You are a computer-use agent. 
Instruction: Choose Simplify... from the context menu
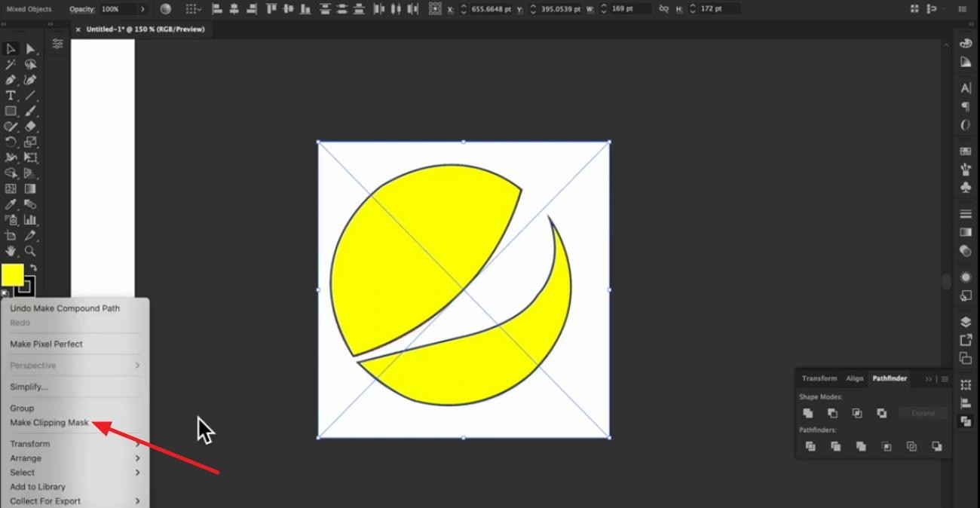click(x=29, y=387)
